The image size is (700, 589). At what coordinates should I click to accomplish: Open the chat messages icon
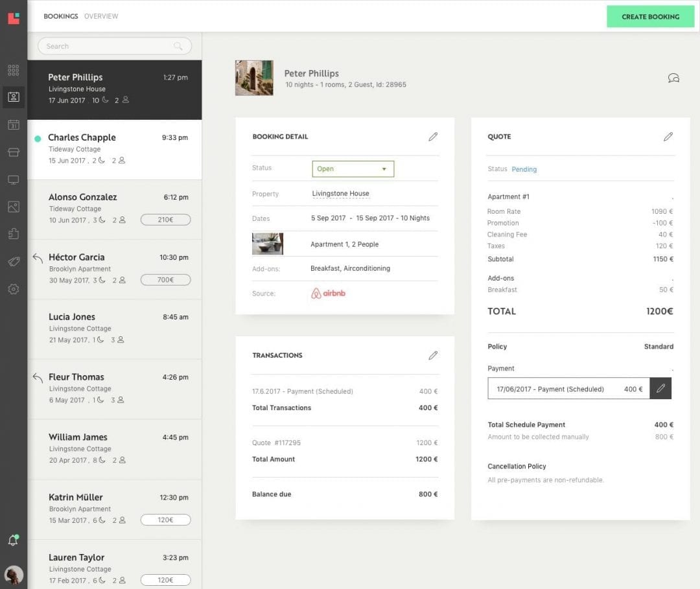(673, 78)
